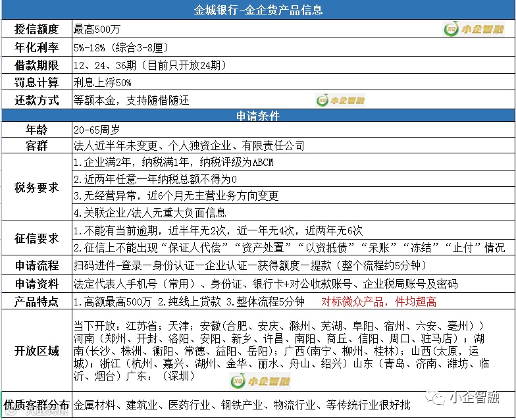Click the 申请资料 label cell
The height and width of the screenshot is (420, 516).
[37, 283]
